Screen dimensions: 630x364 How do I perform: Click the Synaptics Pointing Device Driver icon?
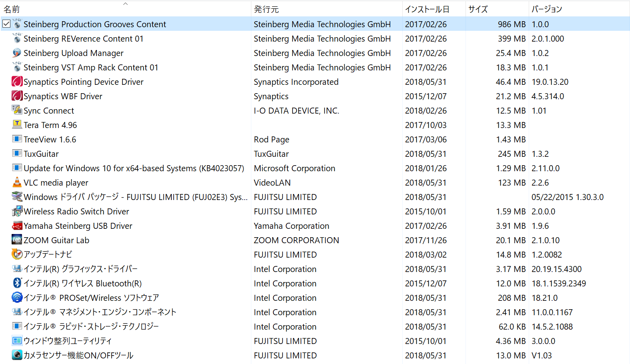tap(17, 82)
